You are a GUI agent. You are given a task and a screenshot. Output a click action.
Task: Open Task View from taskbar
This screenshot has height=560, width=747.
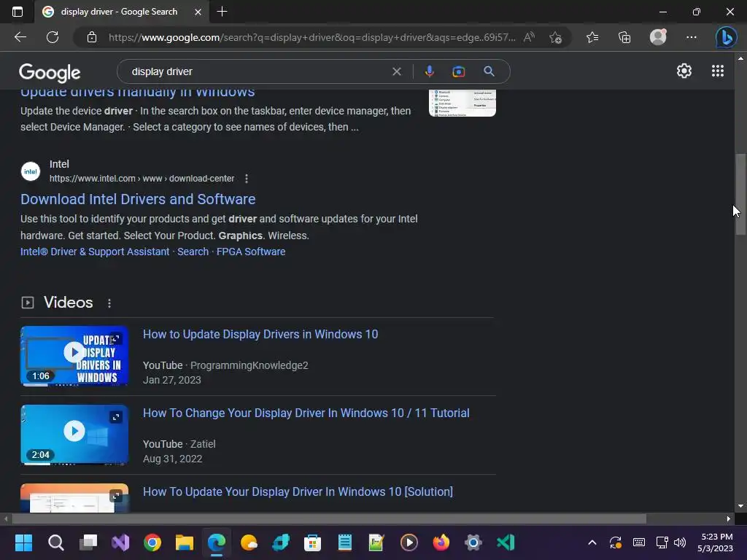click(x=88, y=542)
